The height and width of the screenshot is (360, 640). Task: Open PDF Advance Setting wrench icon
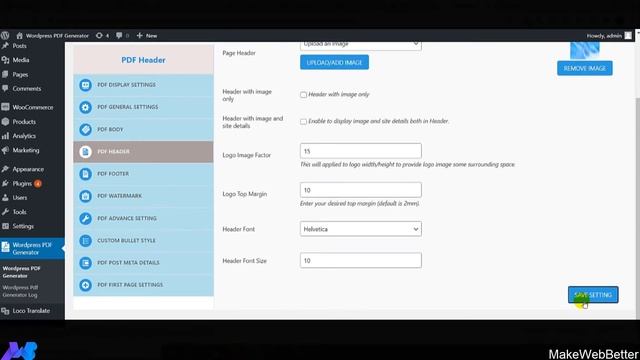pos(85,218)
